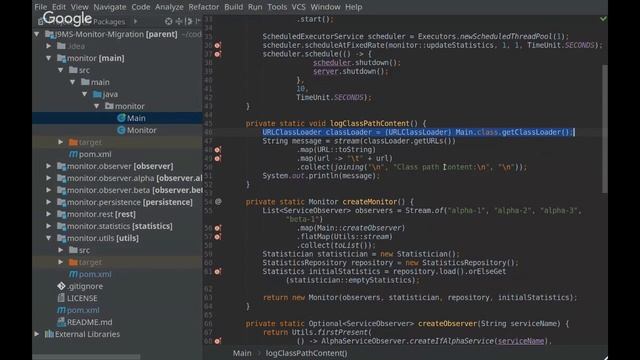
Task: Click Main in the breadcrumb bar
Action: [242, 353]
